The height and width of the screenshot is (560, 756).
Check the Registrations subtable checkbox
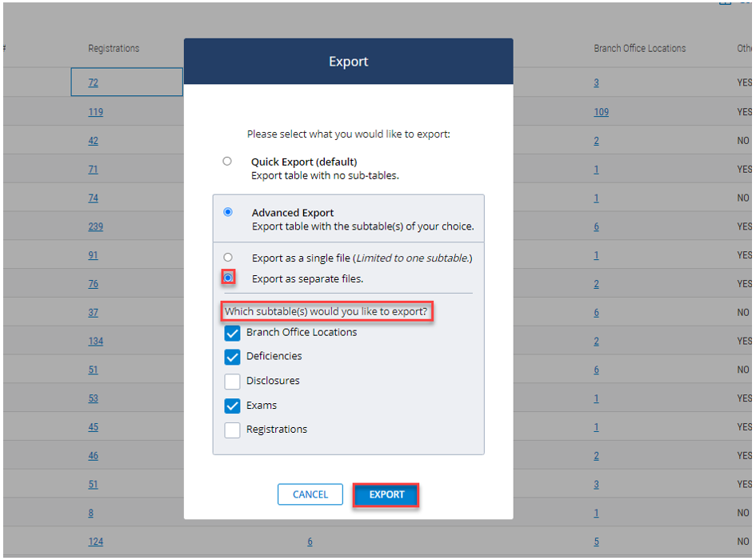coord(233,430)
